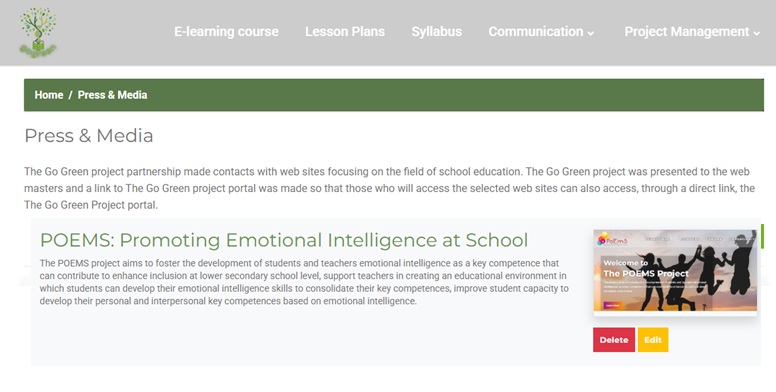Delete the POEMS press entry
776x392 pixels.
coord(614,340)
